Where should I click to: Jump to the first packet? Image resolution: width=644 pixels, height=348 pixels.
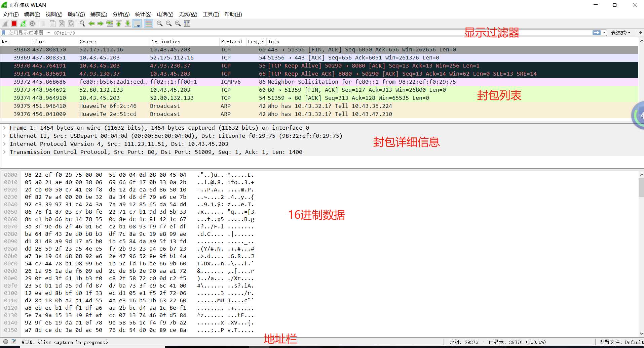click(119, 24)
